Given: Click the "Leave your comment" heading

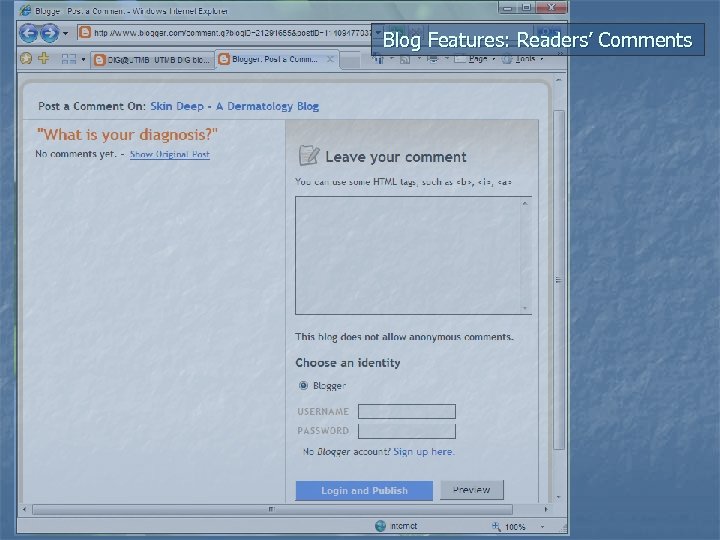Looking at the screenshot, I should [x=396, y=157].
